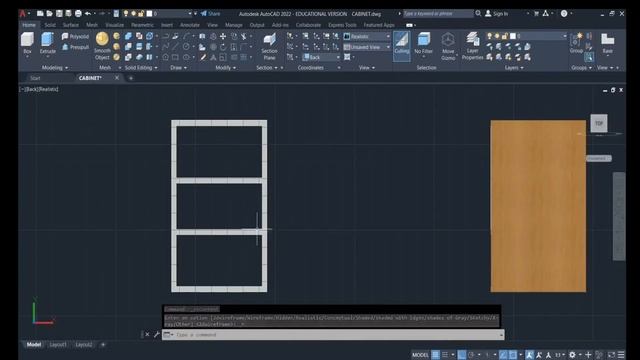Expand the Solid Editing panel
The height and width of the screenshot is (360, 640).
point(141,68)
